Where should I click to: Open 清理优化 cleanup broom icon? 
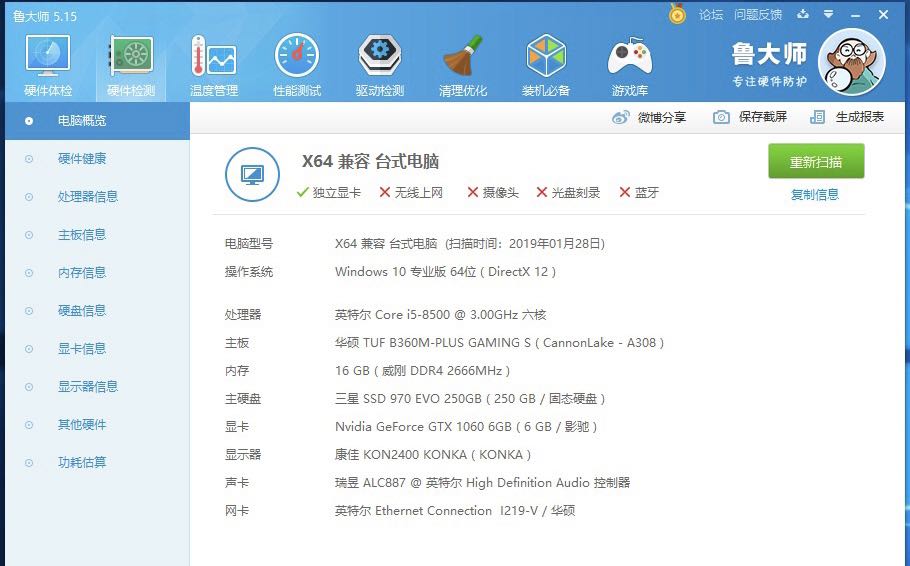pos(463,65)
